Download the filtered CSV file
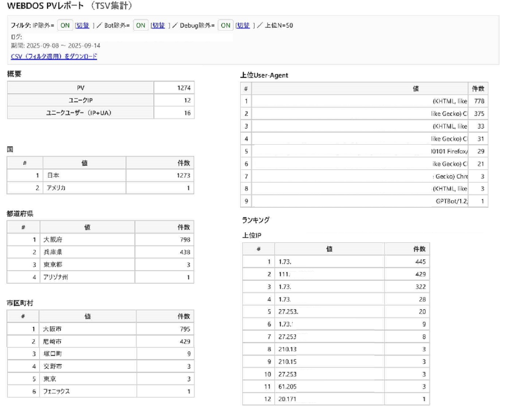This screenshot has width=506, height=420. point(54,56)
